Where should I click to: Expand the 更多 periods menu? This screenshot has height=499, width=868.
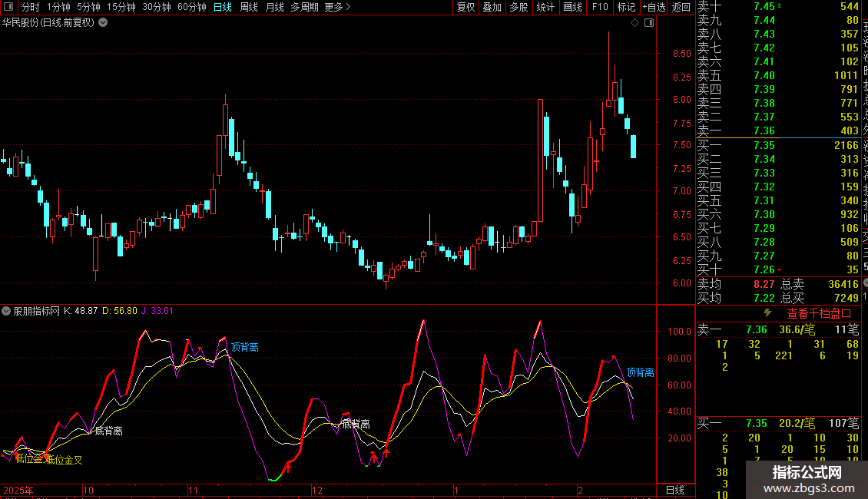(x=337, y=7)
